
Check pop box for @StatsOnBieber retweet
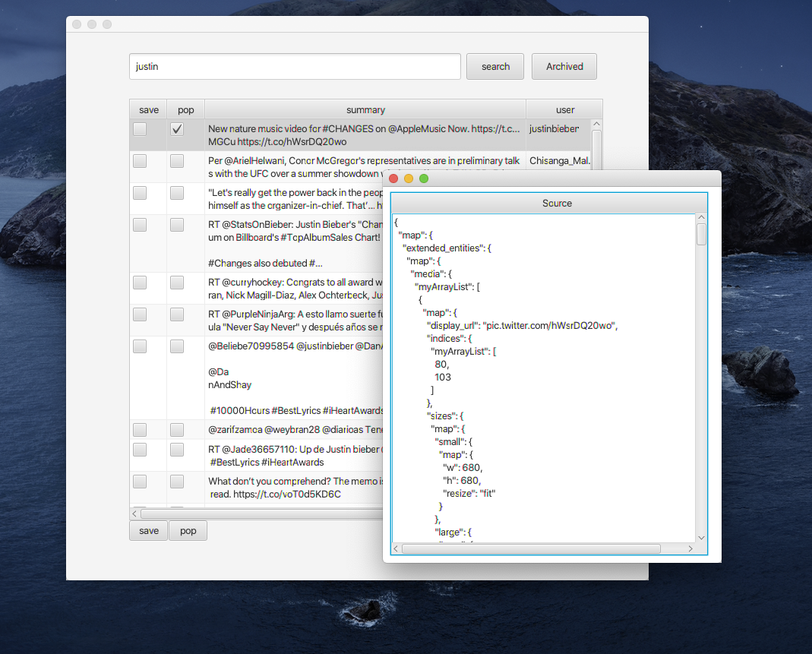pyautogui.click(x=177, y=225)
